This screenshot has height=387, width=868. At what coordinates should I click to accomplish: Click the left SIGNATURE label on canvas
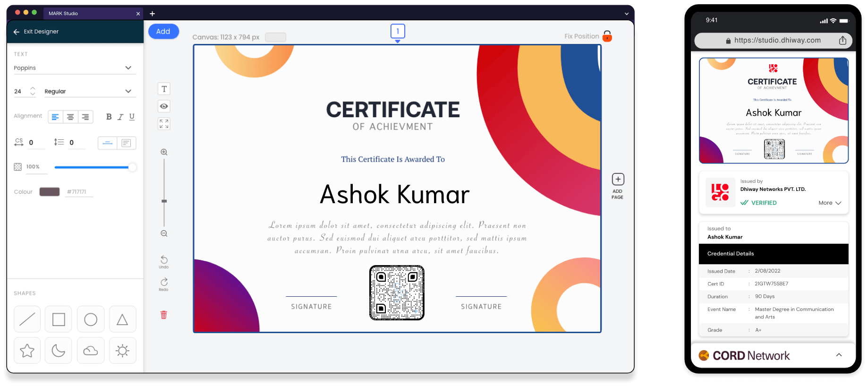click(x=311, y=307)
